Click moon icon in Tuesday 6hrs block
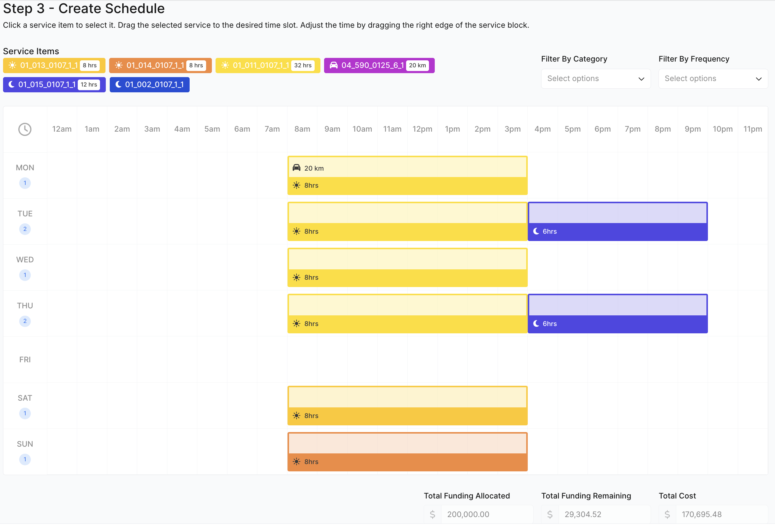 coord(536,231)
